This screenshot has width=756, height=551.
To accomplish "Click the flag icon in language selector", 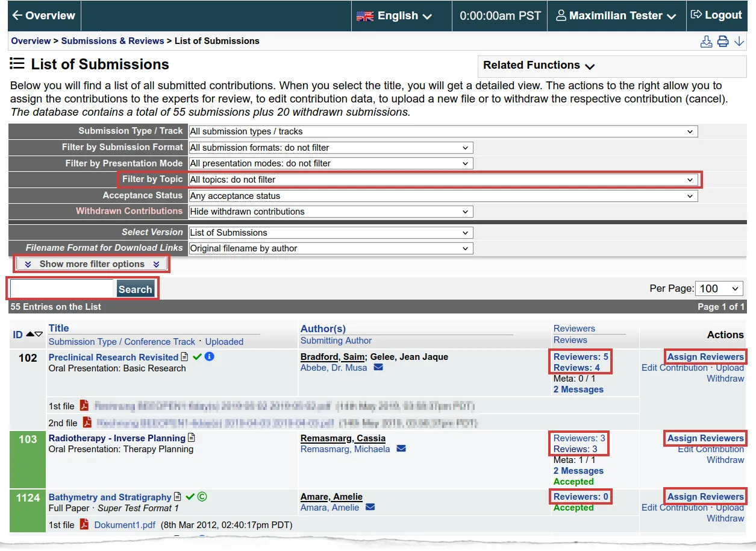I will pos(365,16).
